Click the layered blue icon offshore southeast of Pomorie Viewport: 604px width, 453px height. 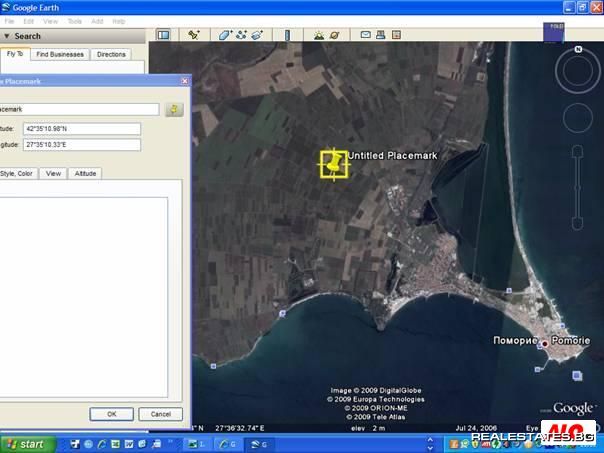(x=577, y=375)
